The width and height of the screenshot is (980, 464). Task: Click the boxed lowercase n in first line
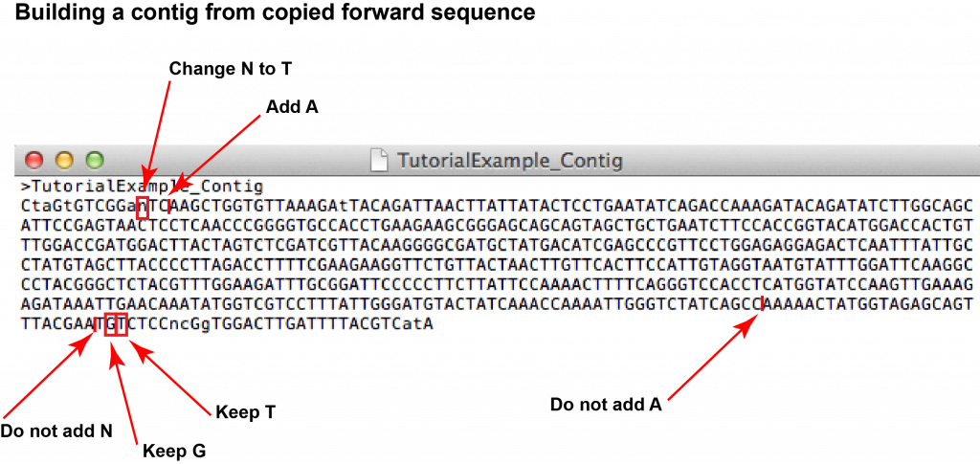click(143, 207)
